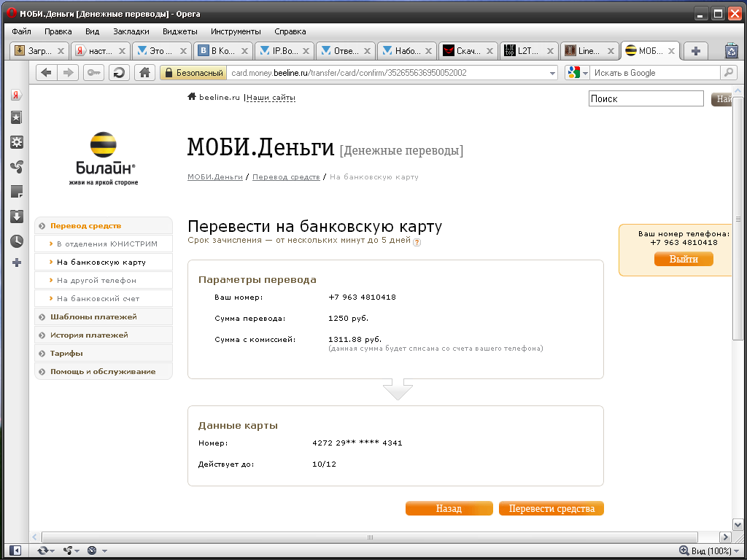Reload the page with the refresh icon
This screenshot has width=747, height=560.
pos(119,73)
